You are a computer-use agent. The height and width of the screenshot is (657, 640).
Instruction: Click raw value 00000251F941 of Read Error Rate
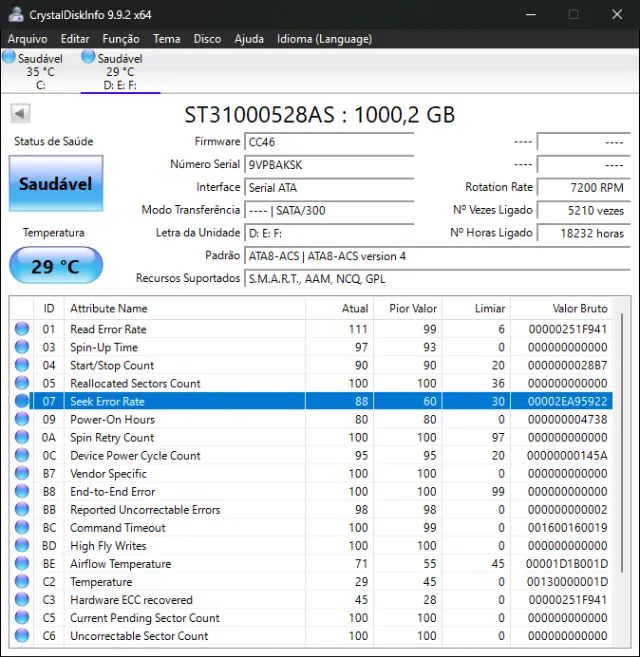click(x=567, y=329)
